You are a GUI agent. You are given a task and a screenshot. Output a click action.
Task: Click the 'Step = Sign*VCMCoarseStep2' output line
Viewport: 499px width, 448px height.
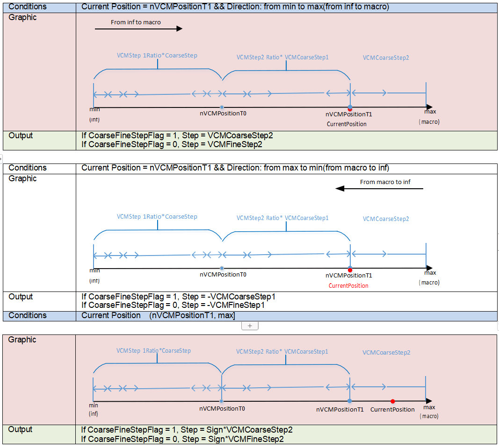[187, 430]
